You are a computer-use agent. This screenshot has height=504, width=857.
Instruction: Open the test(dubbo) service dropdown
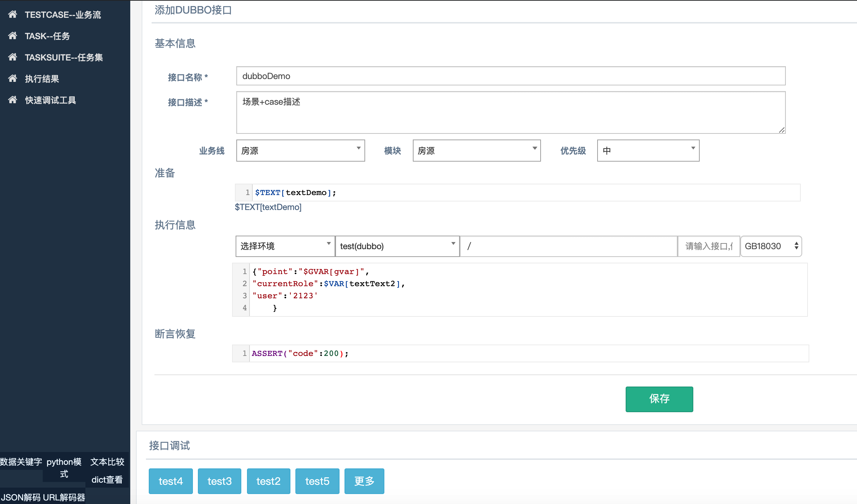(397, 246)
